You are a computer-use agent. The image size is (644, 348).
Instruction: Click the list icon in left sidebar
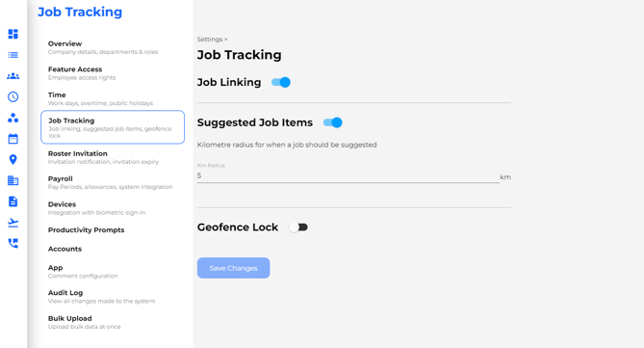[x=13, y=55]
